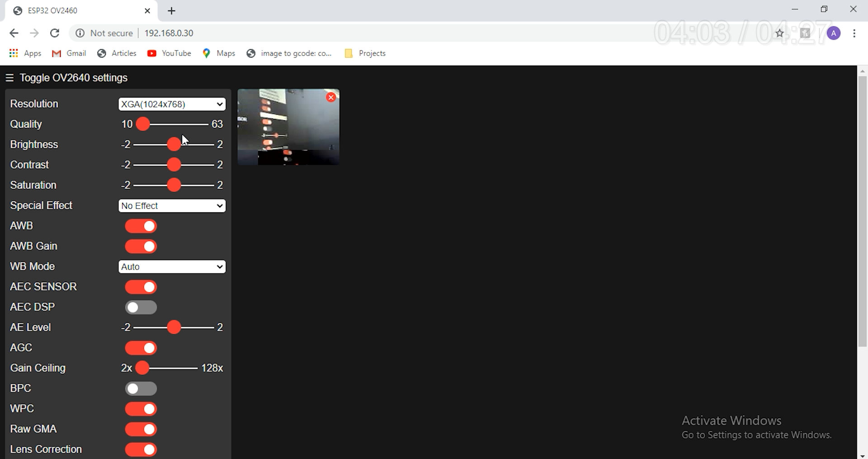The image size is (868, 459).
Task: Turn on the BPC toggle
Action: tap(141, 389)
